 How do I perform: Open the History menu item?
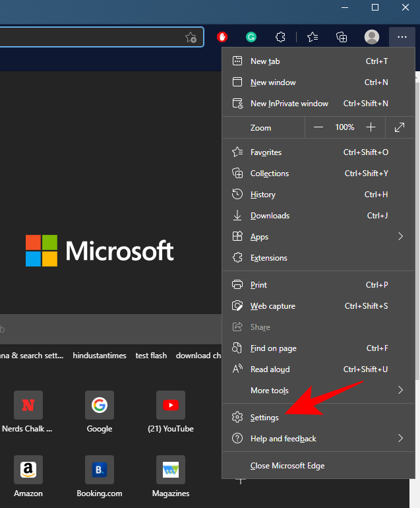(262, 195)
